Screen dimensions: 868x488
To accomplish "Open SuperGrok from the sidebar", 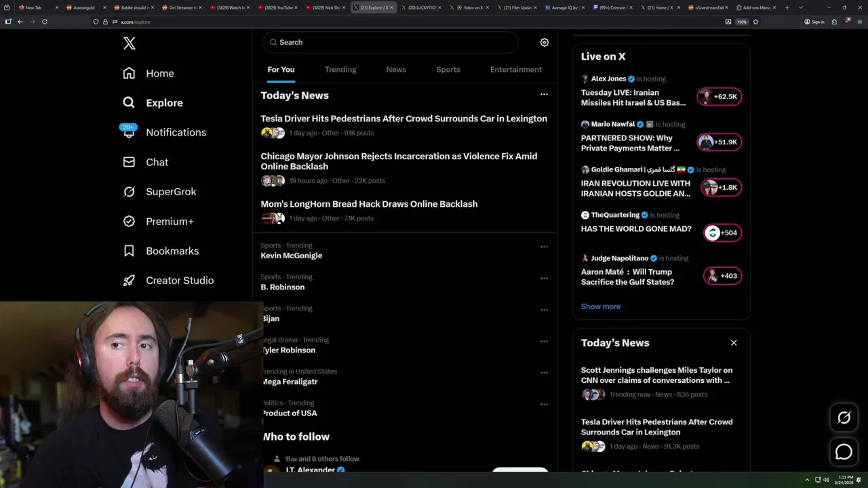I will click(159, 192).
